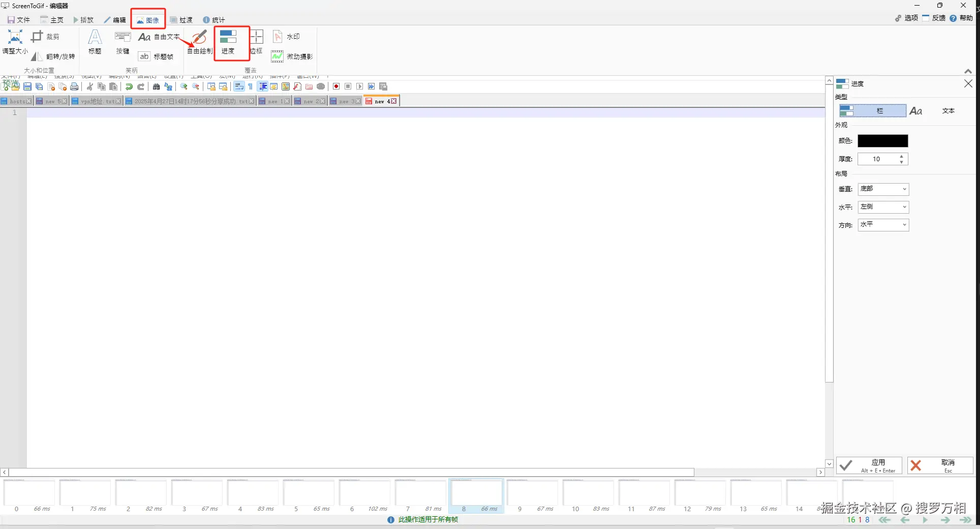Switch to the 图像 ribbon tab
980x529 pixels.
(148, 20)
